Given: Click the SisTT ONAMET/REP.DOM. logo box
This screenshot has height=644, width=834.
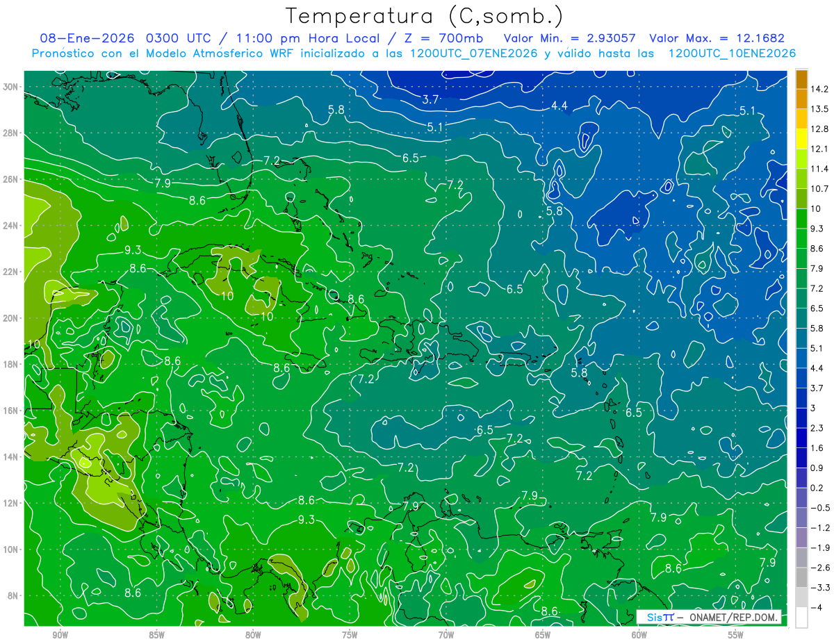Looking at the screenshot, I should [709, 617].
